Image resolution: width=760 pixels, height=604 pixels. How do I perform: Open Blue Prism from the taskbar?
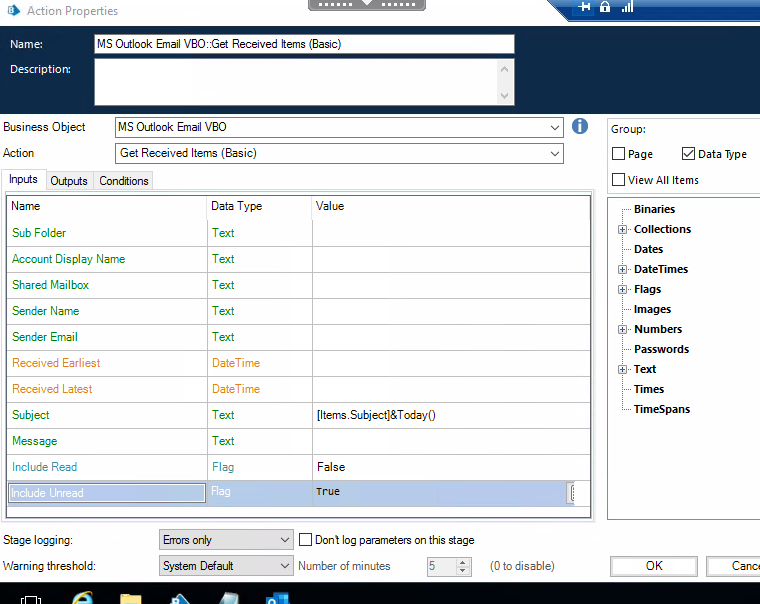[180, 599]
